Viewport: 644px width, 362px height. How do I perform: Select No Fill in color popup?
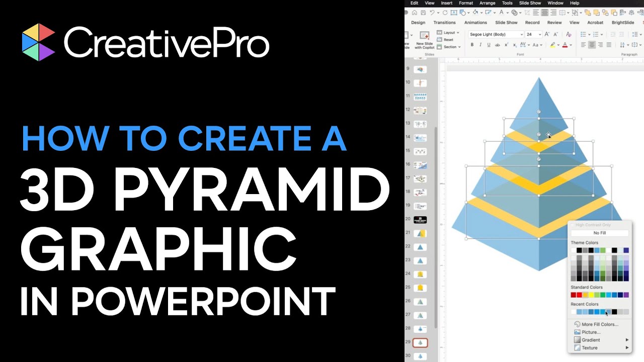(600, 233)
